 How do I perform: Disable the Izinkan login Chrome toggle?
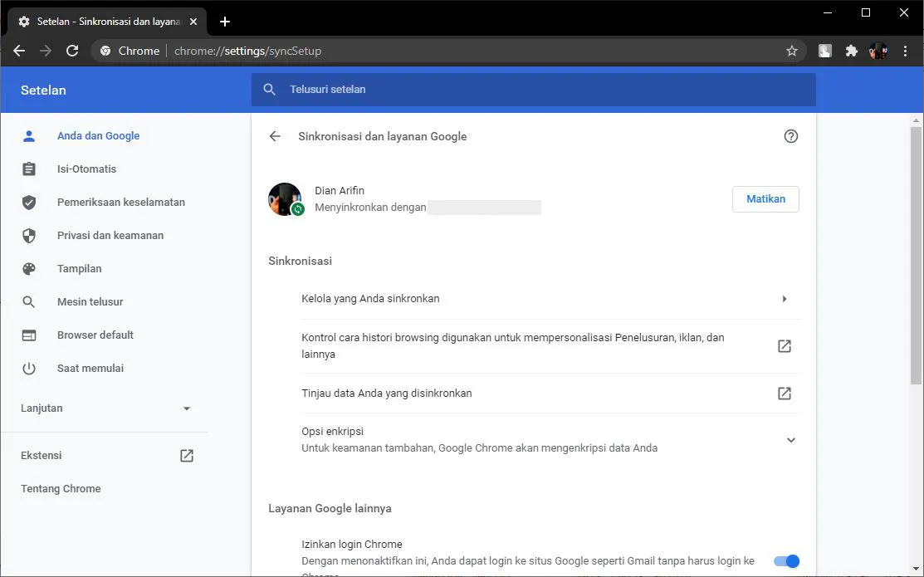pyautogui.click(x=785, y=561)
